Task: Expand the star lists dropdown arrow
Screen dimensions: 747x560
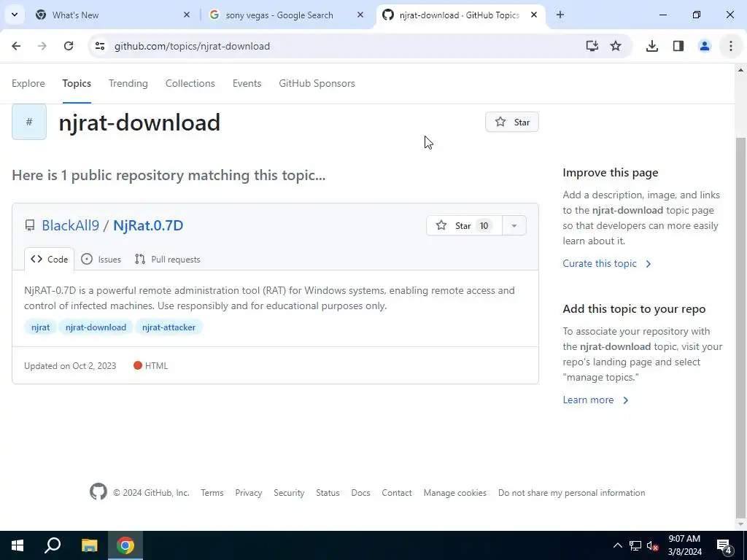Action: pos(514,226)
